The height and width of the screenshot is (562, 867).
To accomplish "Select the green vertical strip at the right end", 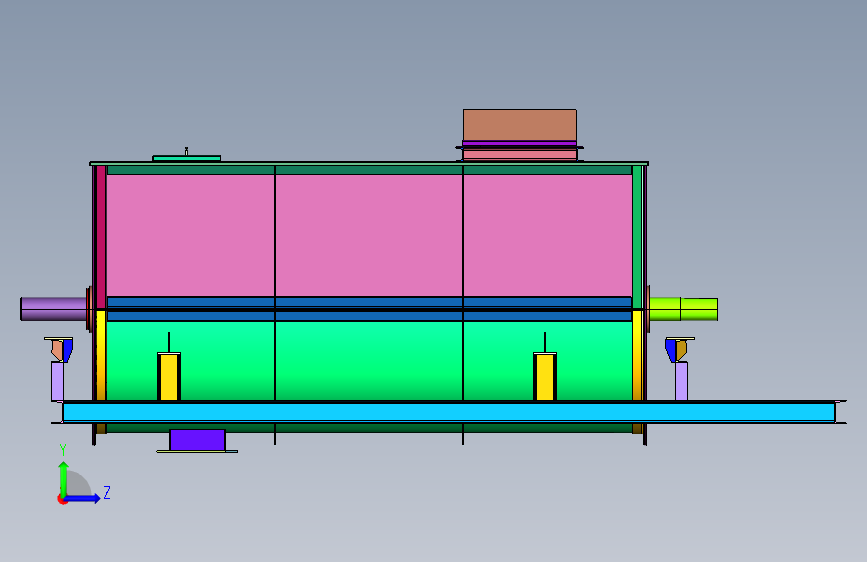I will click(x=637, y=237).
